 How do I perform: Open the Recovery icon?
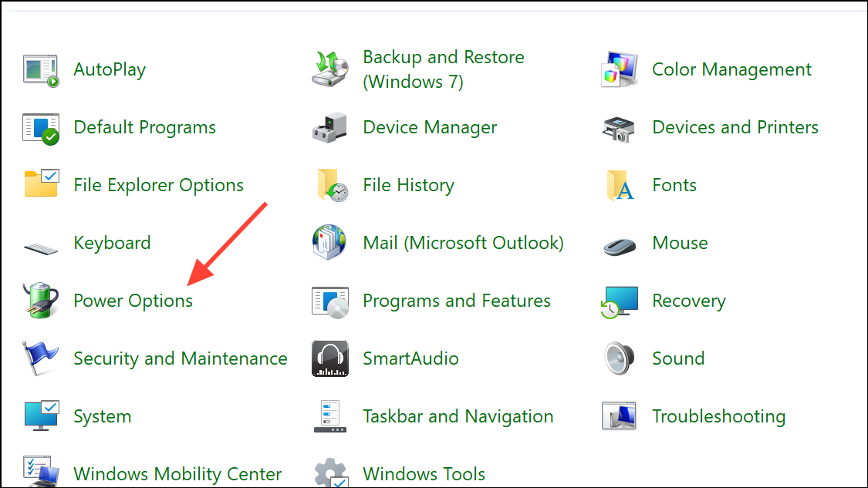(x=617, y=301)
